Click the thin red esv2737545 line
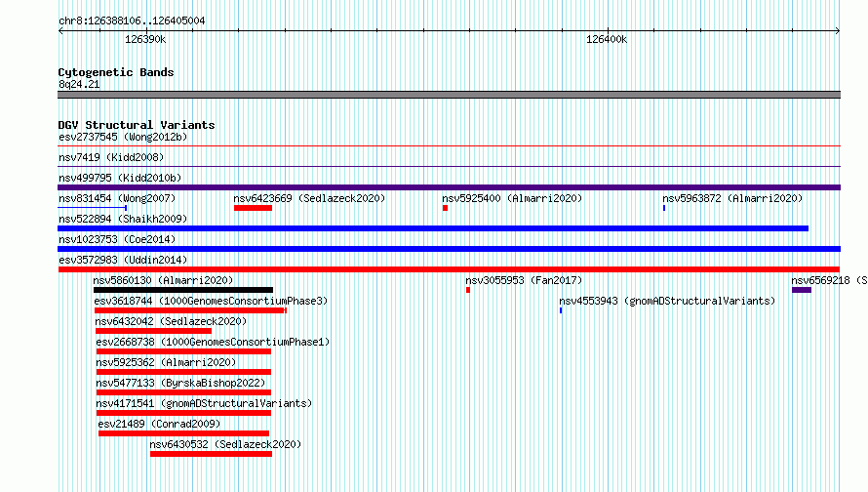This screenshot has width=868, height=492. point(449,146)
